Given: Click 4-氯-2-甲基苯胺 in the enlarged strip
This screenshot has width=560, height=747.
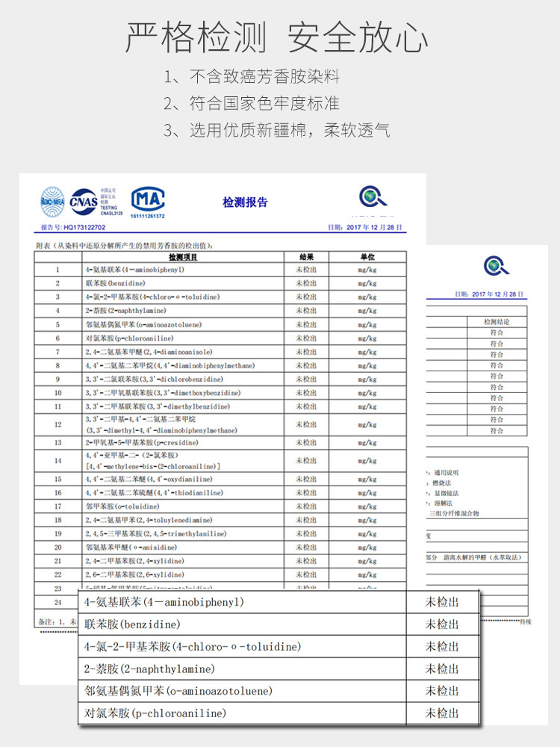Looking at the screenshot, I should (193, 646).
